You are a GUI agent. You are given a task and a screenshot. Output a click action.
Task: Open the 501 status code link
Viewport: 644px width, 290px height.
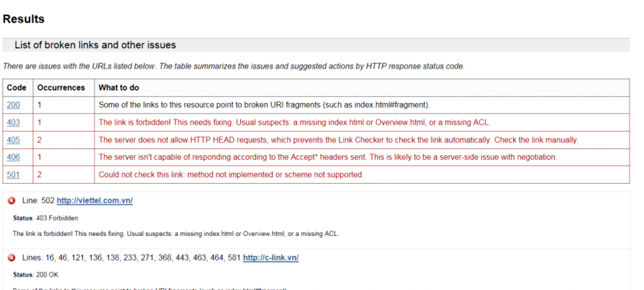13,175
